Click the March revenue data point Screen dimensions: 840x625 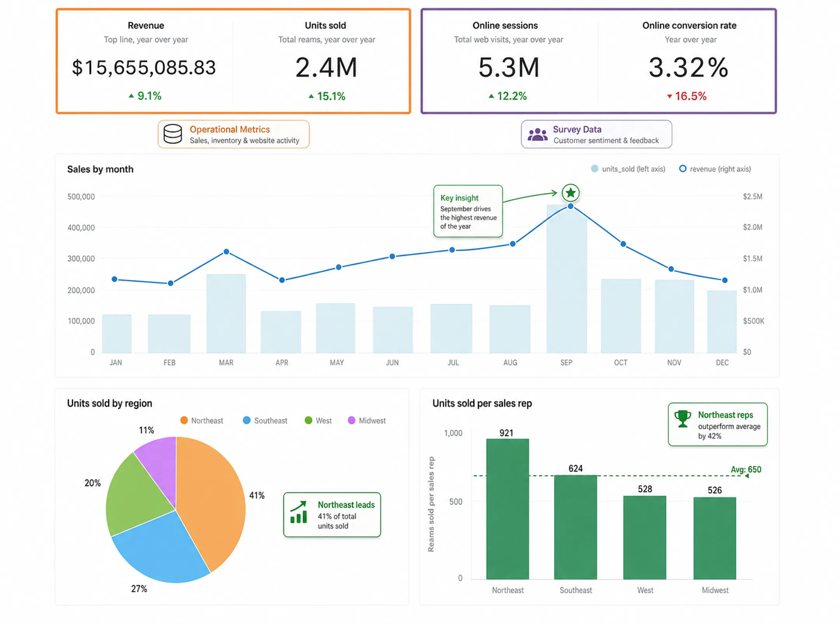(x=226, y=251)
